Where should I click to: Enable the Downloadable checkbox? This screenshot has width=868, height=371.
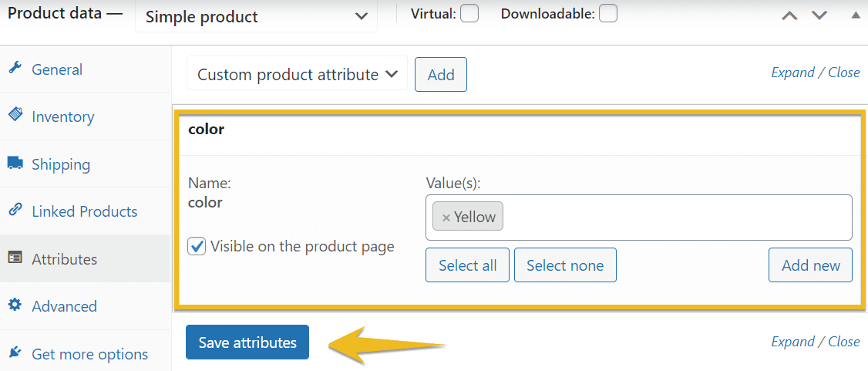607,13
